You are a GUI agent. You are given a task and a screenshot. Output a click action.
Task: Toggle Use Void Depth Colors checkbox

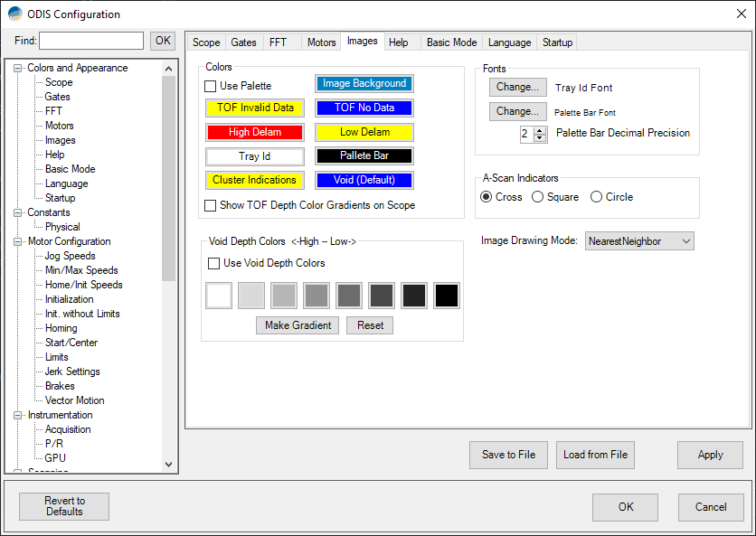[214, 264]
